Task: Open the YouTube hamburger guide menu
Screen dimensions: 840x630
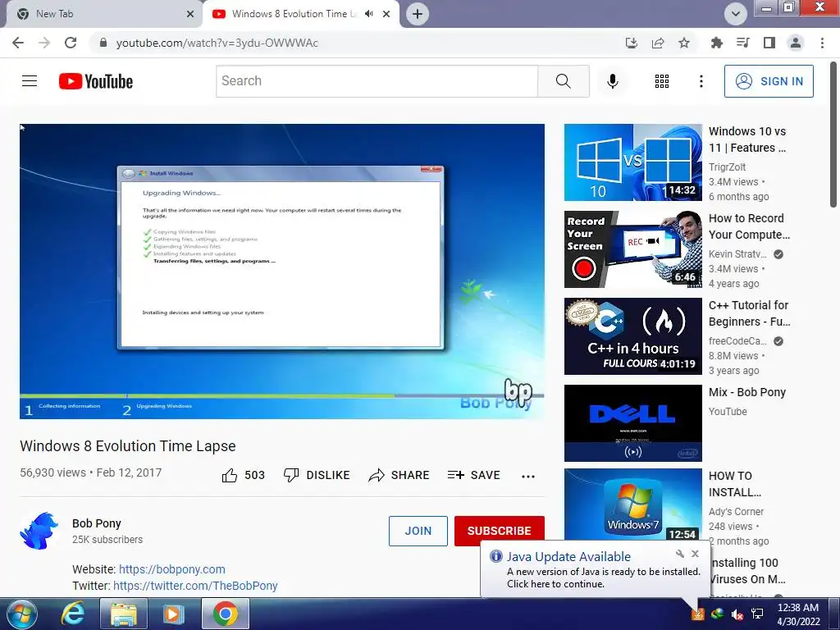Action: [x=30, y=81]
